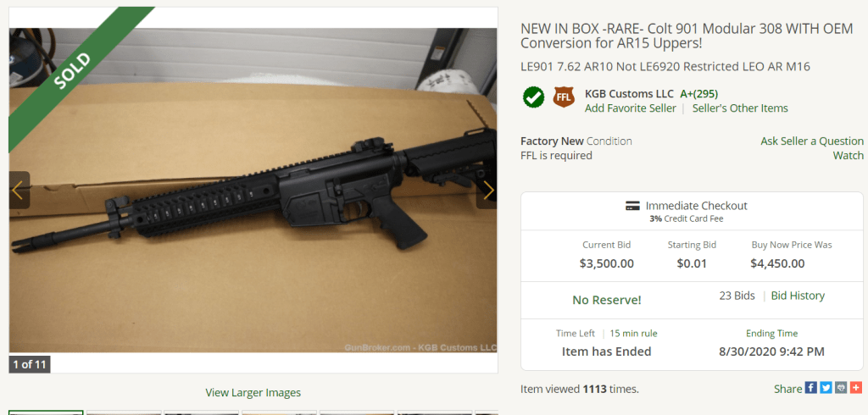The image size is (868, 415).
Task: Click the credit card icon beside Immediate Checkout
Action: coord(632,207)
